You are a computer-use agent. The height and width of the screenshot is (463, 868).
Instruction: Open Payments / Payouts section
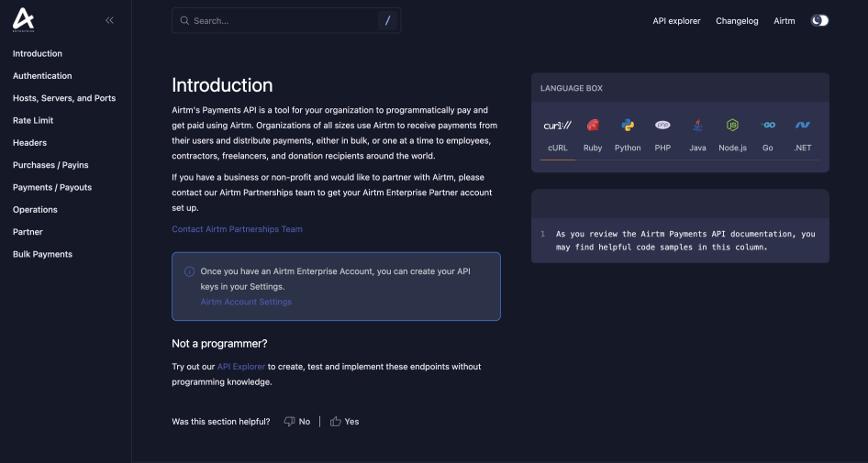coord(52,187)
